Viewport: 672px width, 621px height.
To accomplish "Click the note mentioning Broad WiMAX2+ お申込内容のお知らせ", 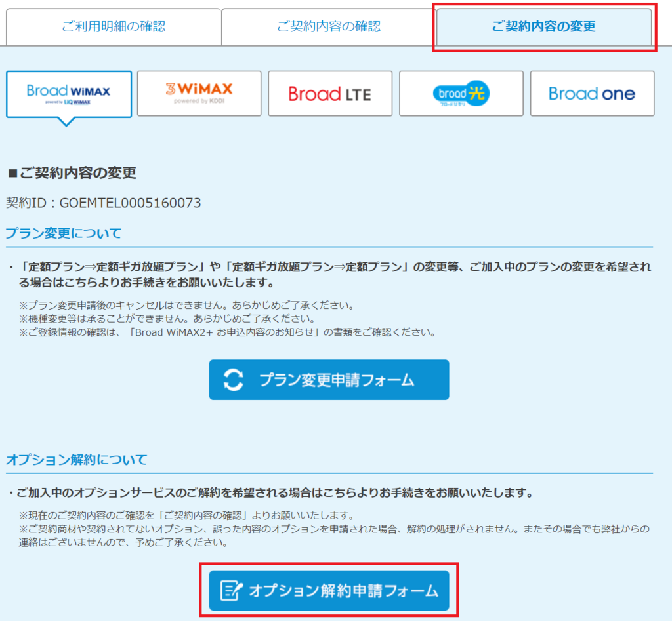I will (x=228, y=332).
